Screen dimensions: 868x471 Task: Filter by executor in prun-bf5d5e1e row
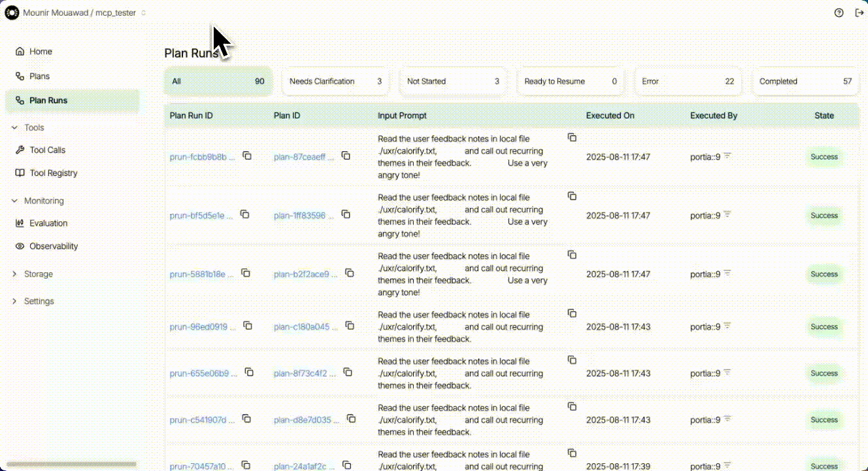(727, 214)
